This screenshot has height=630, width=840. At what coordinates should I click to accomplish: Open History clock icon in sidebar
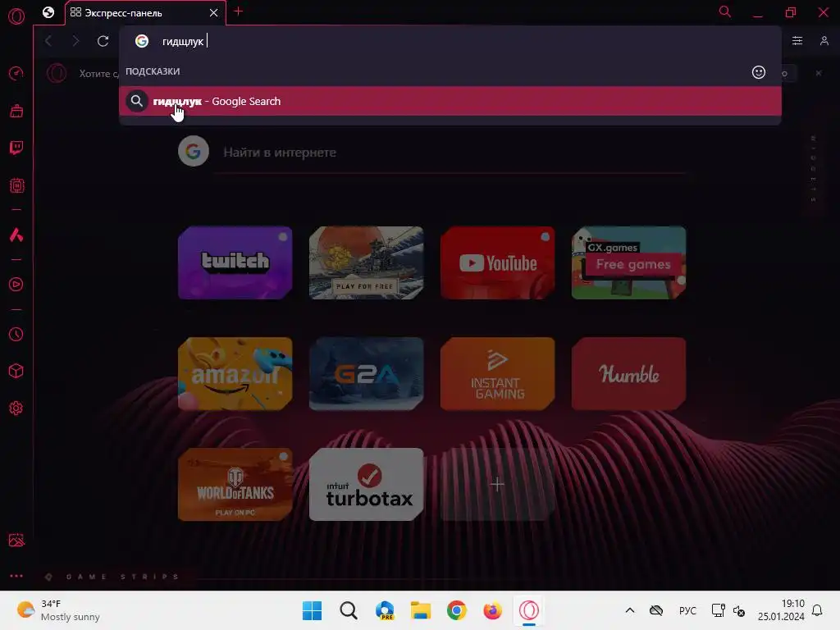tap(16, 335)
